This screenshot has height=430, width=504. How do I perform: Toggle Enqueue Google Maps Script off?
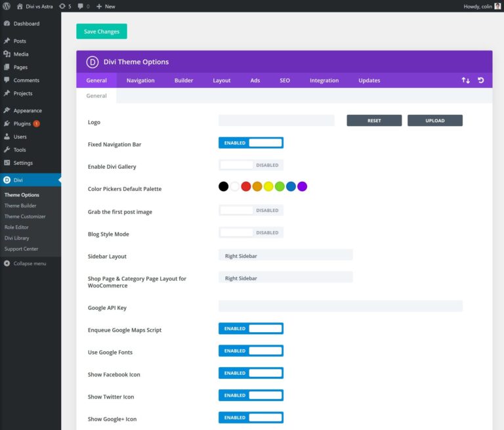251,328
